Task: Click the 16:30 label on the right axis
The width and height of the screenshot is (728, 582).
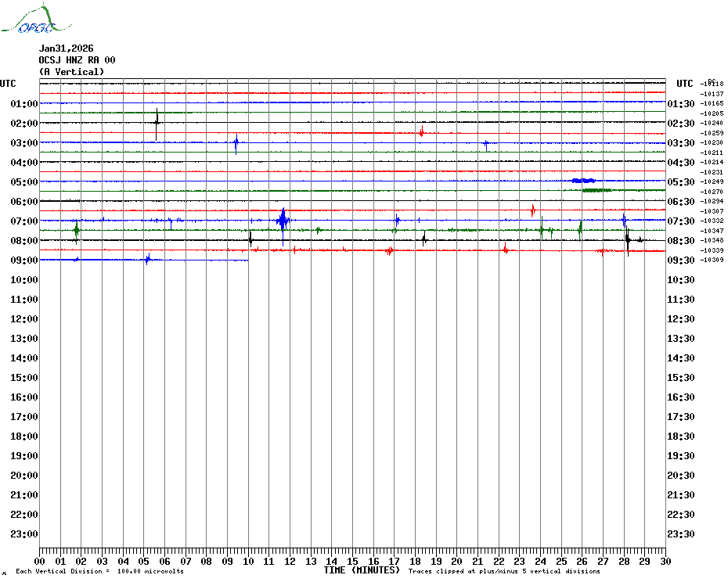Action: [680, 397]
